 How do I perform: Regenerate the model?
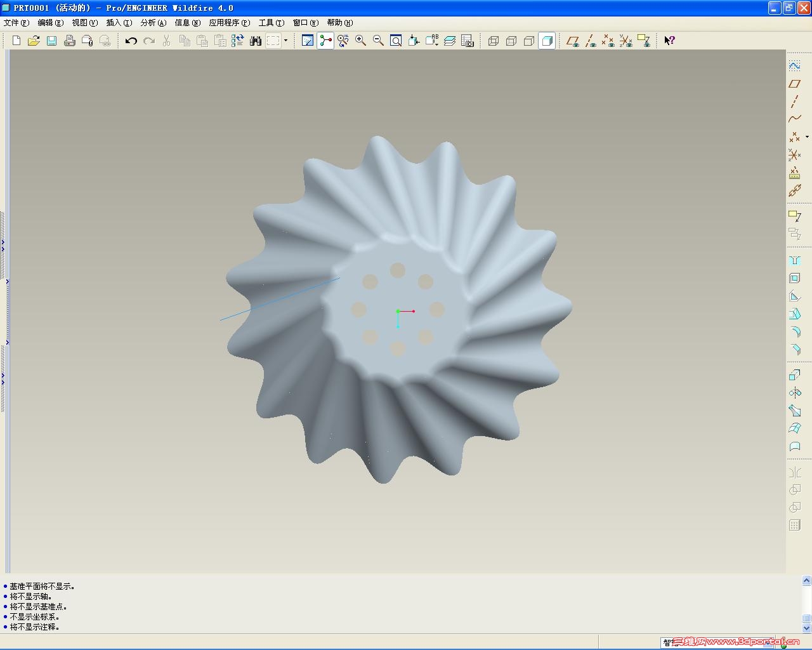pos(238,41)
